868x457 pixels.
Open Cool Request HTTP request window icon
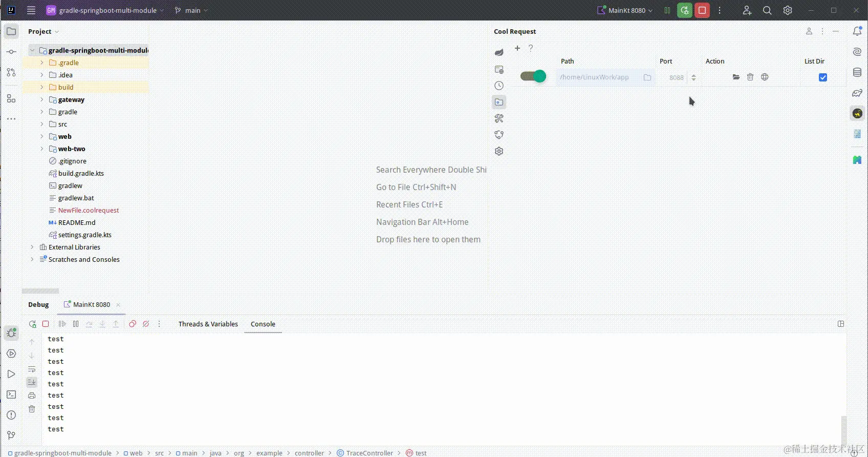499,69
